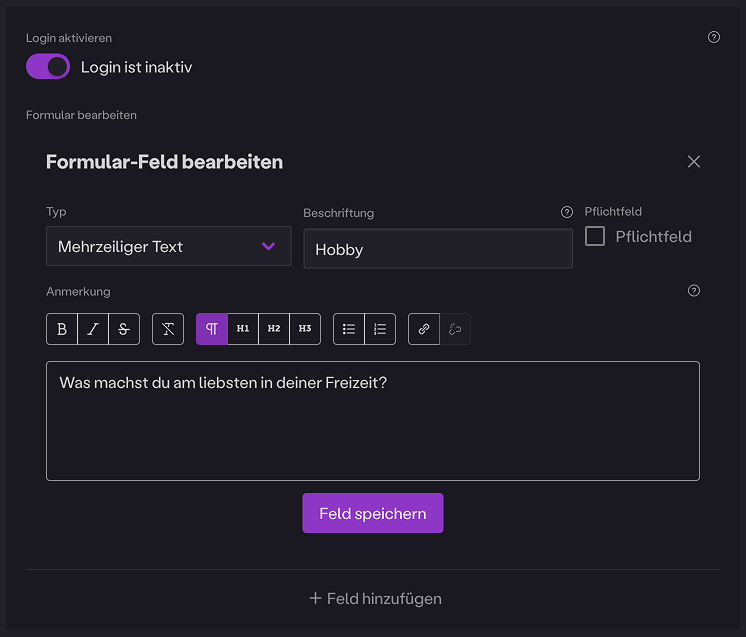Apply strikethrough formatting
Image resolution: width=746 pixels, height=637 pixels.
(124, 329)
